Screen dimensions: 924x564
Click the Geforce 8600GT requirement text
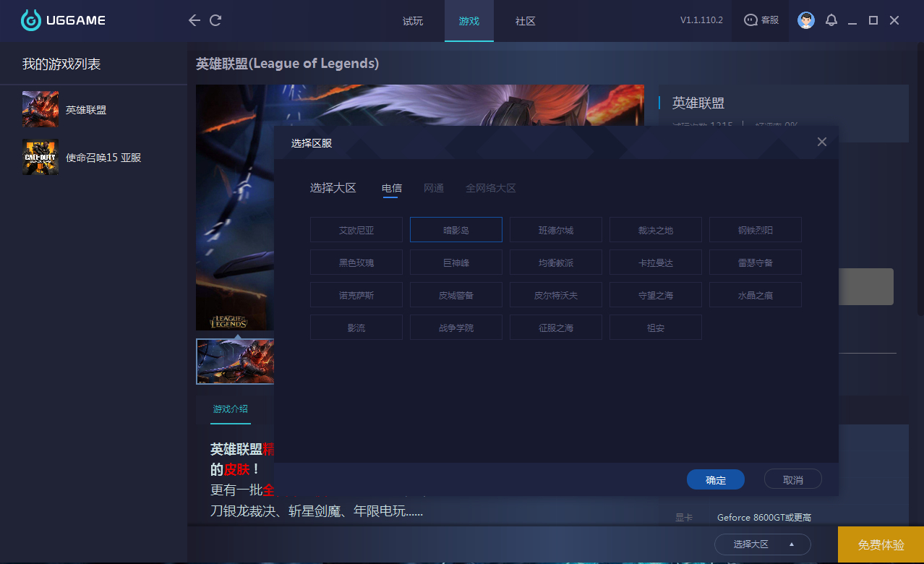click(764, 517)
